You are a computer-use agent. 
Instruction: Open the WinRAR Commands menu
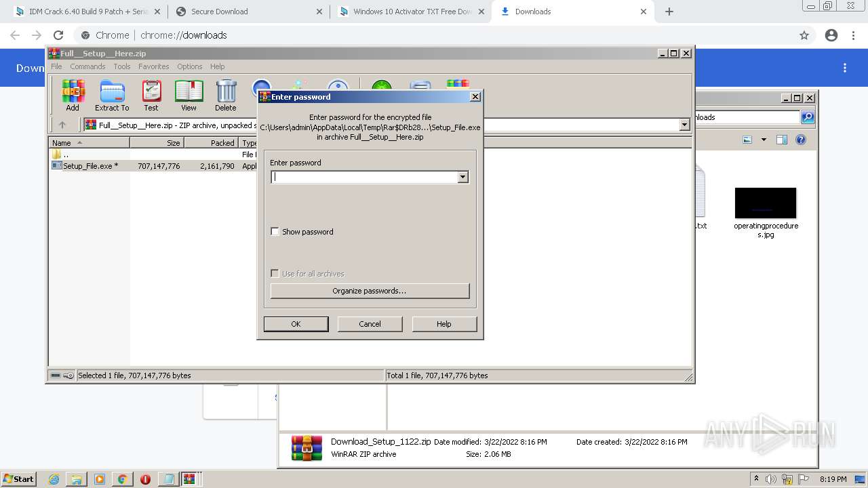(87, 66)
